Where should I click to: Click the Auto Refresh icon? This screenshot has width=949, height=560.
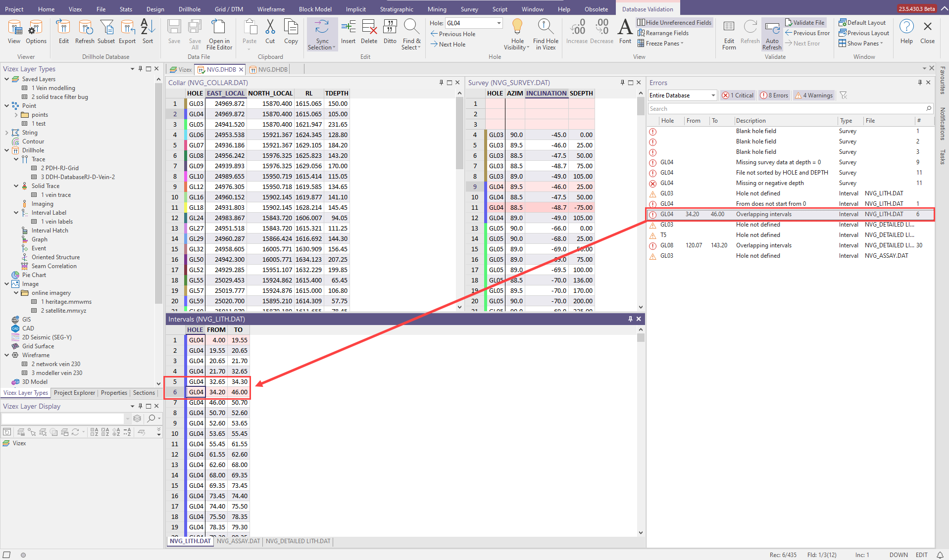point(772,34)
